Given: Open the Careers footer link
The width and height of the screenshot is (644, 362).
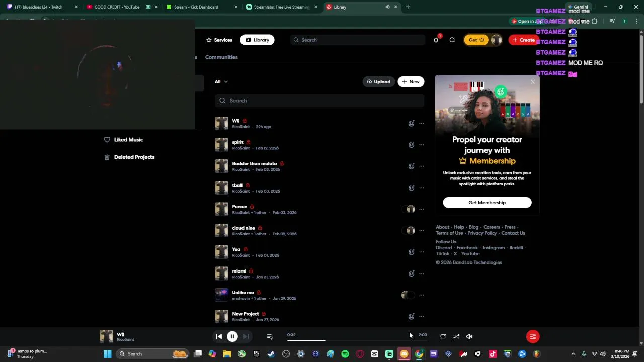Looking at the screenshot, I should 492,227.
